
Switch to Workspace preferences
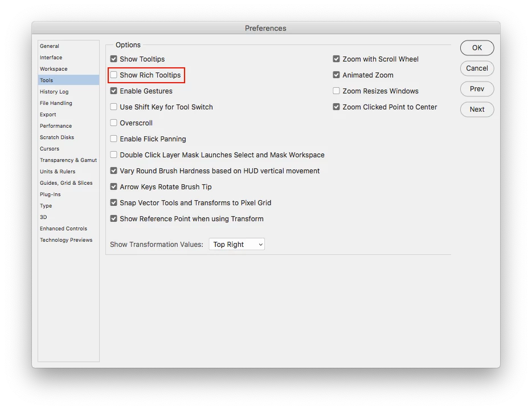(x=68, y=69)
